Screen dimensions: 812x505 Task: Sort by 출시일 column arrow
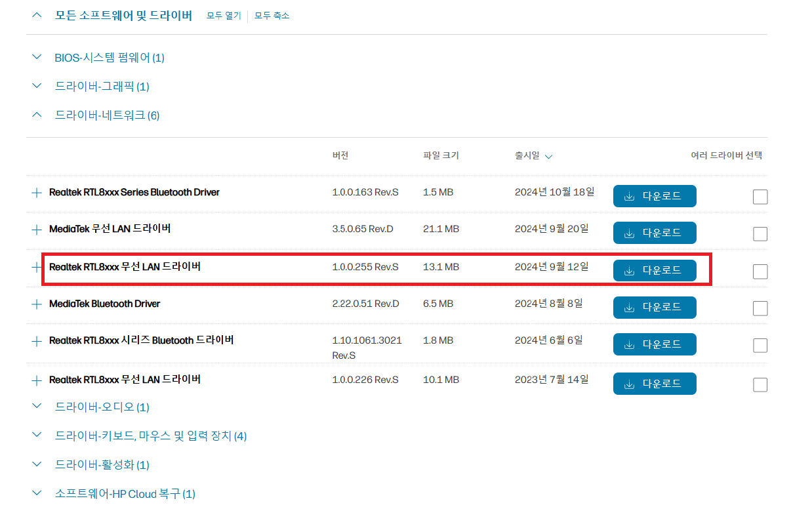point(548,156)
